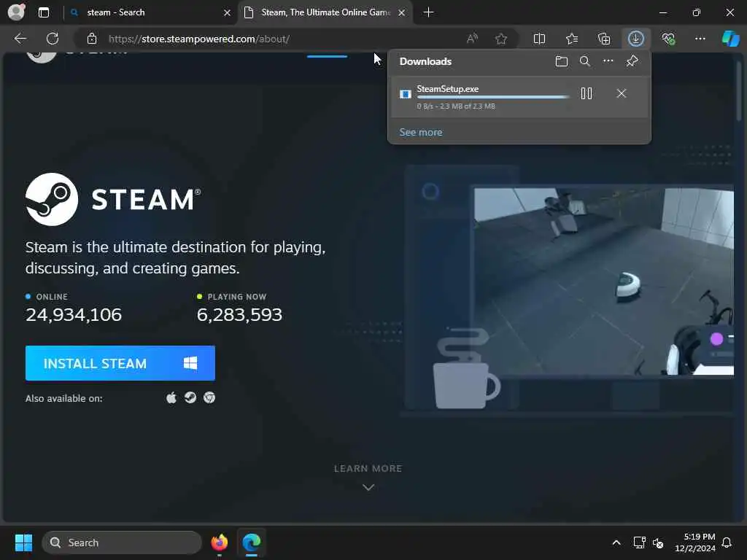Click the large Steam logo
The height and width of the screenshot is (560, 747).
(x=113, y=199)
